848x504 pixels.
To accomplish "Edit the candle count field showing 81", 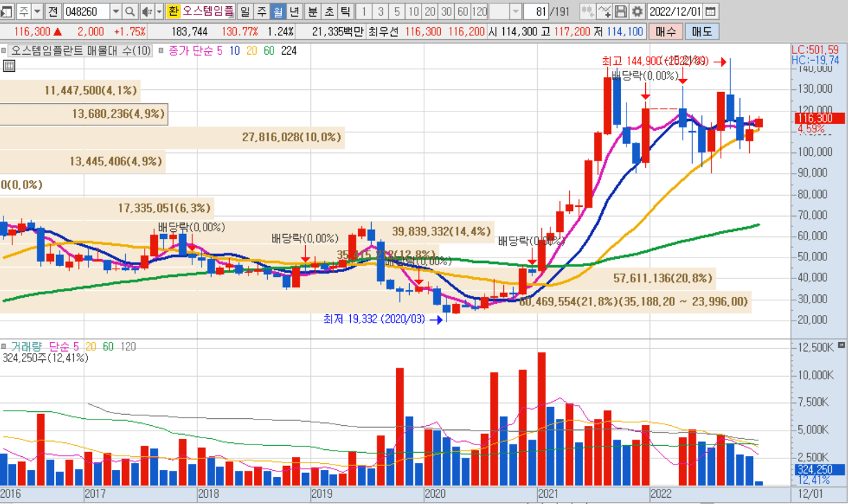I will point(535,12).
